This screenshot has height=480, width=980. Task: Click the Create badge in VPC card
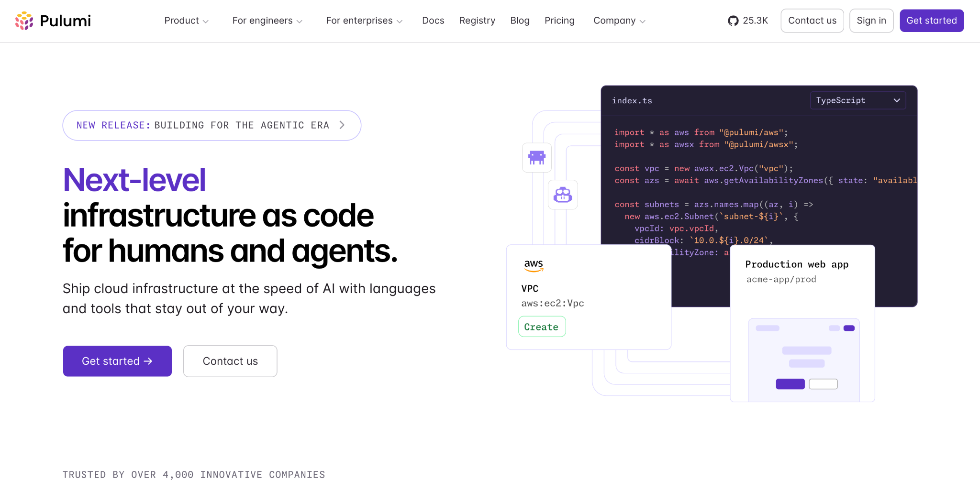pyautogui.click(x=542, y=327)
